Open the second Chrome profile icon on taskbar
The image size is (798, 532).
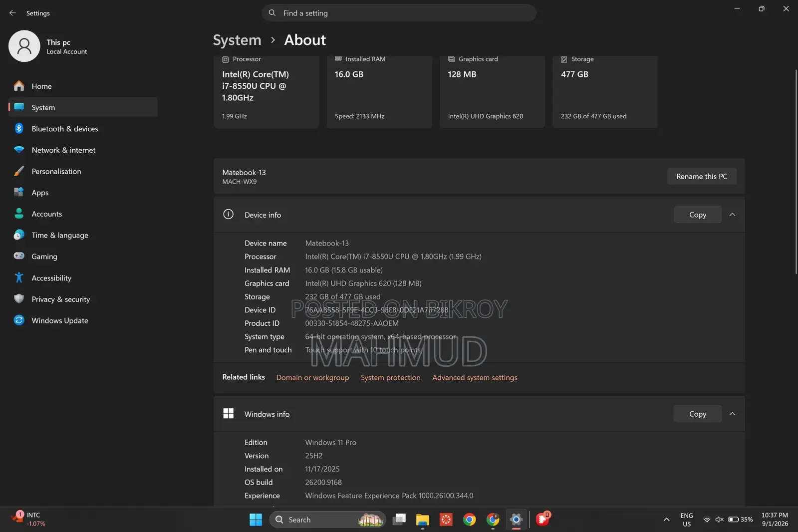coord(493,520)
